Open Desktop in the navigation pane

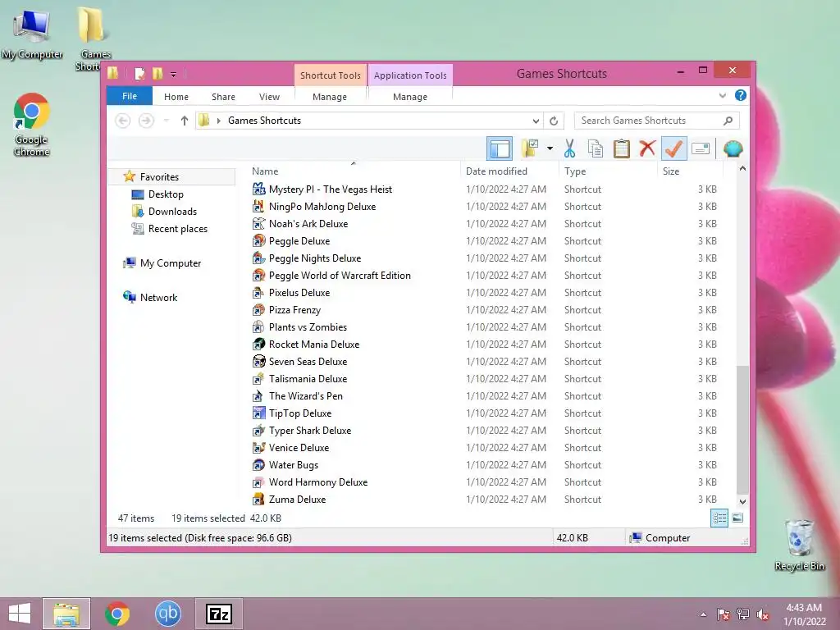pyautogui.click(x=166, y=194)
